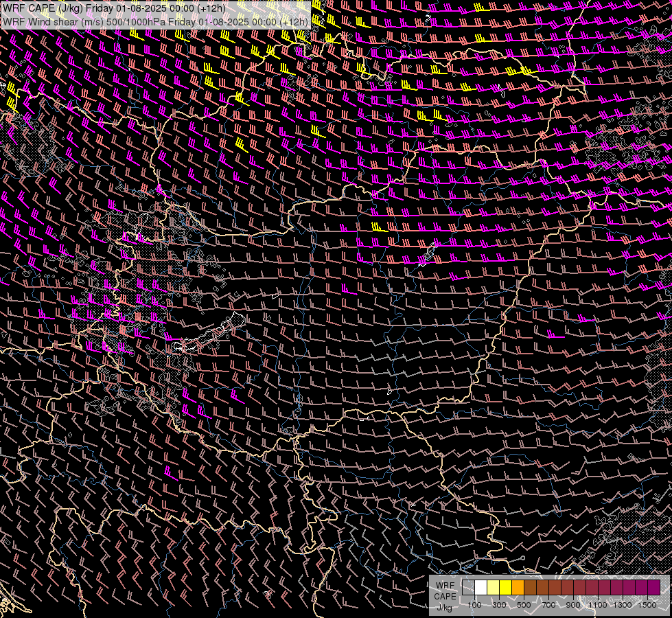Click the '1500' legend value
672x618 pixels.
tap(647, 605)
